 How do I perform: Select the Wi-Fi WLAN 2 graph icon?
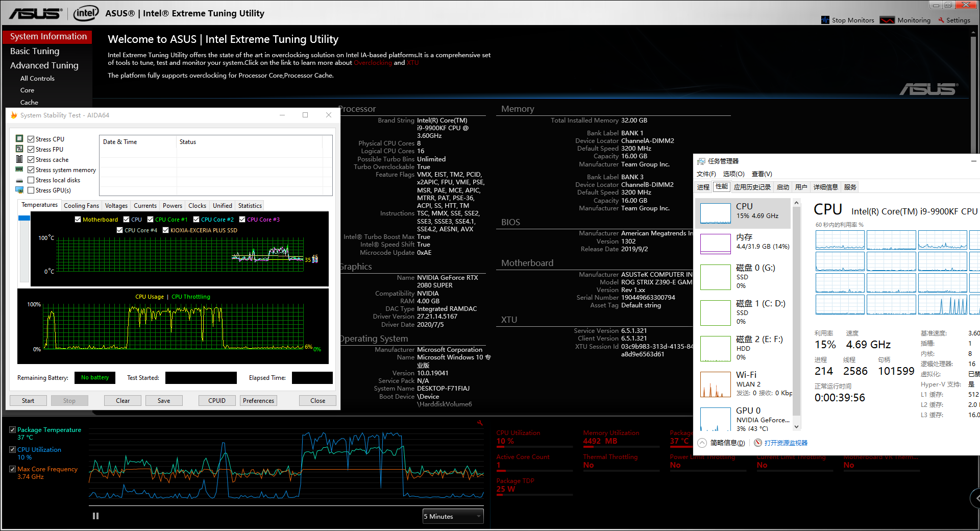coord(716,384)
